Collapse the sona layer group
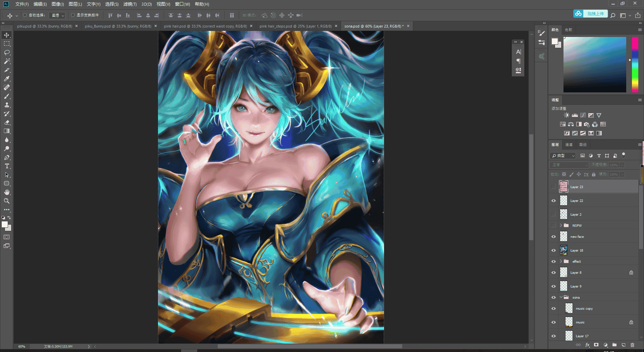Image resolution: width=644 pixels, height=352 pixels. (561, 297)
